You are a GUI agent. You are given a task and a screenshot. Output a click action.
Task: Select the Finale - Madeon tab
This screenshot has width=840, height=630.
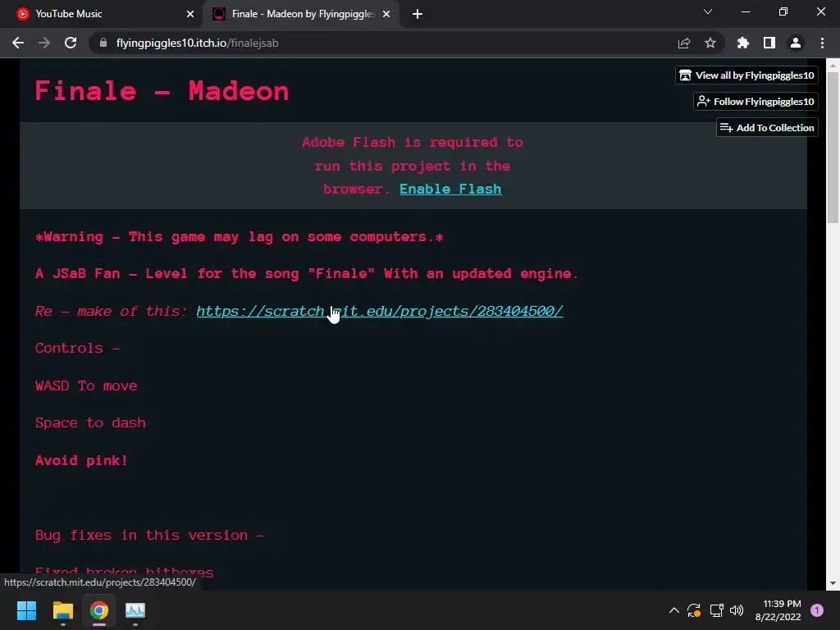tap(300, 14)
